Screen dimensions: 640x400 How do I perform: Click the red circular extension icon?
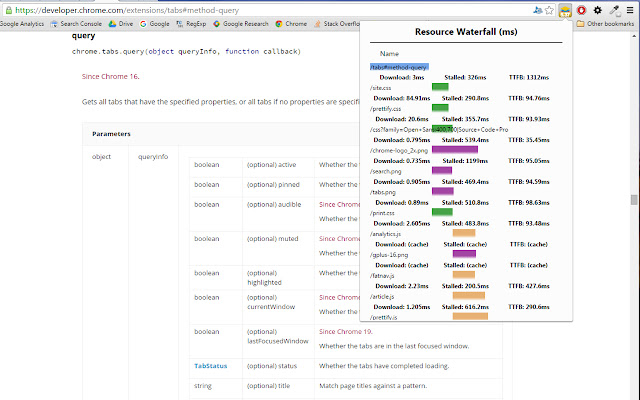[x=581, y=9]
